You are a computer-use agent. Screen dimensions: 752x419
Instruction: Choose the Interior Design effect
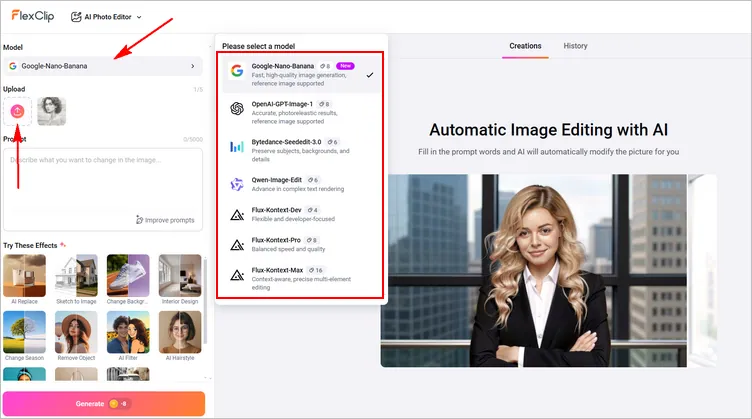(x=180, y=279)
